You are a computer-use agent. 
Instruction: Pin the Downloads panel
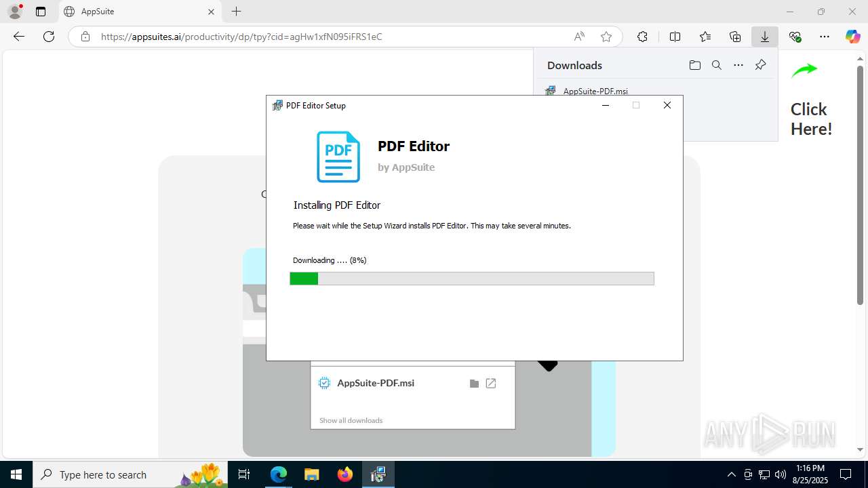pyautogui.click(x=760, y=65)
